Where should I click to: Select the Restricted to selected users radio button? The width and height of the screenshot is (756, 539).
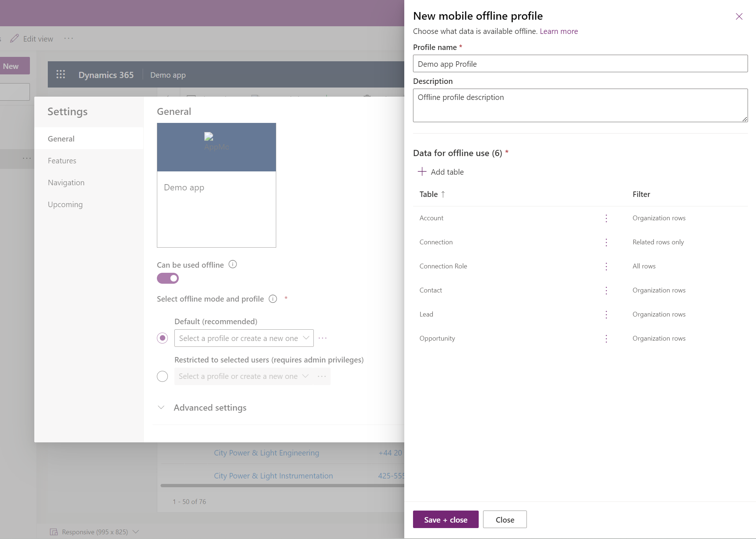[x=163, y=376]
